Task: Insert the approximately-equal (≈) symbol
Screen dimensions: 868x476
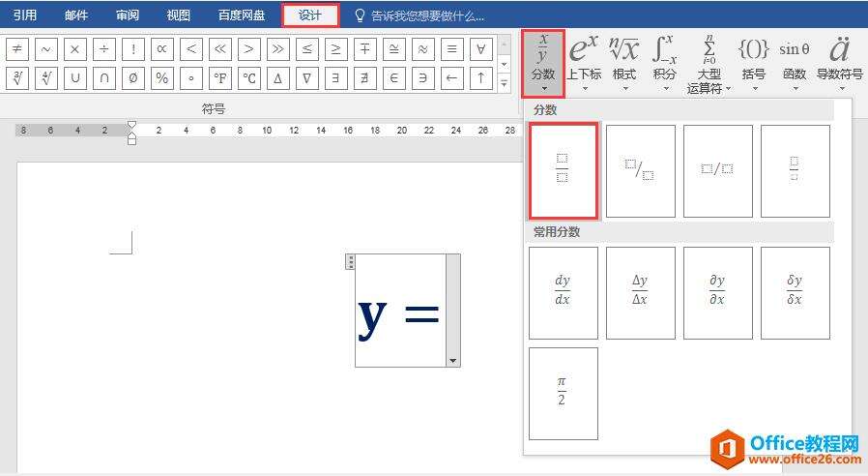Action: tap(423, 49)
